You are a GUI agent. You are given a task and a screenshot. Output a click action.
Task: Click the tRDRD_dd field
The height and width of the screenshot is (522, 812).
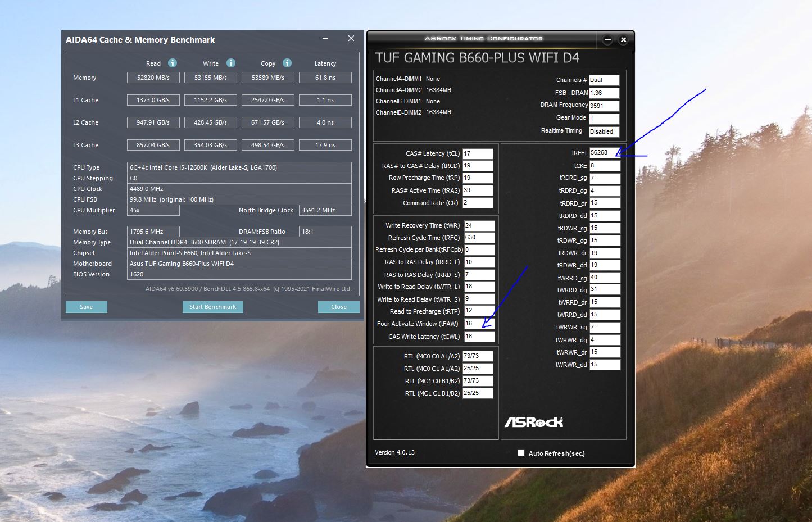605,216
